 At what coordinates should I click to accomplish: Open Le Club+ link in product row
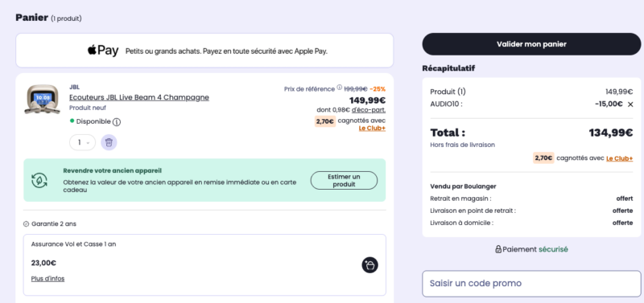click(372, 129)
